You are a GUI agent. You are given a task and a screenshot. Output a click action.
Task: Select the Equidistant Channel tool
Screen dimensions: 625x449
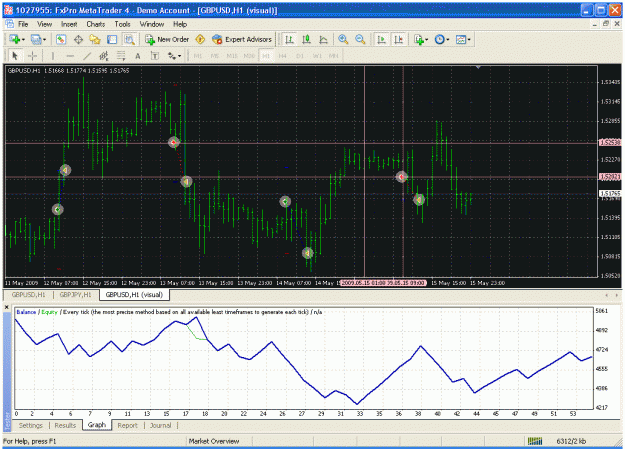104,56
